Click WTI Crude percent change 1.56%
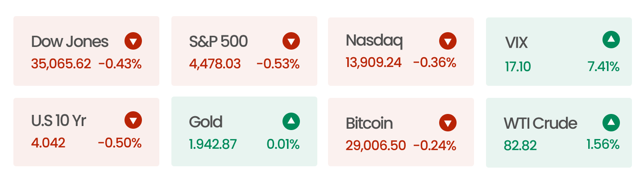The height and width of the screenshot is (181, 644). pyautogui.click(x=603, y=144)
